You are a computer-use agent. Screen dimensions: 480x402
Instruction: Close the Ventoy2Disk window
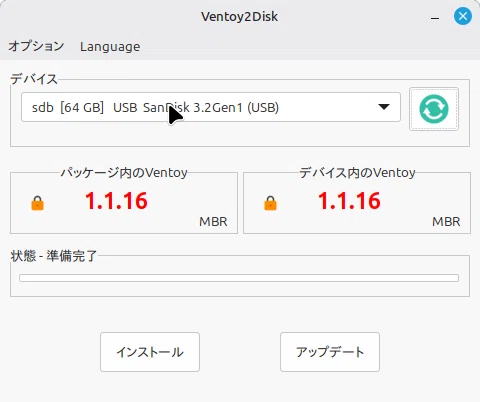pos(463,16)
